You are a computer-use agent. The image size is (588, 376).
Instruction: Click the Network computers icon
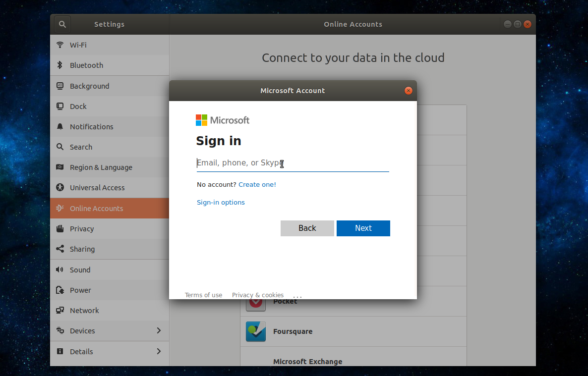click(60, 311)
